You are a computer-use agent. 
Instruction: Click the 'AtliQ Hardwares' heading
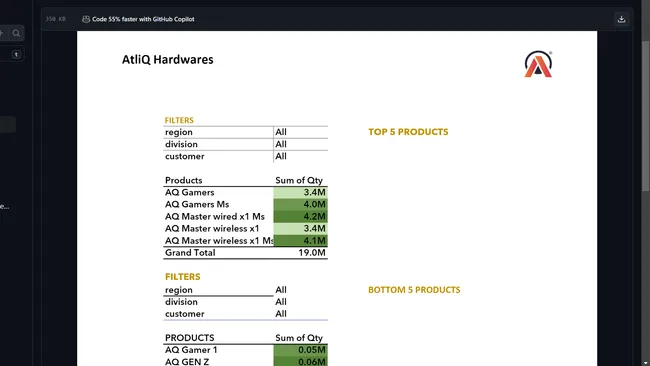(x=167, y=60)
